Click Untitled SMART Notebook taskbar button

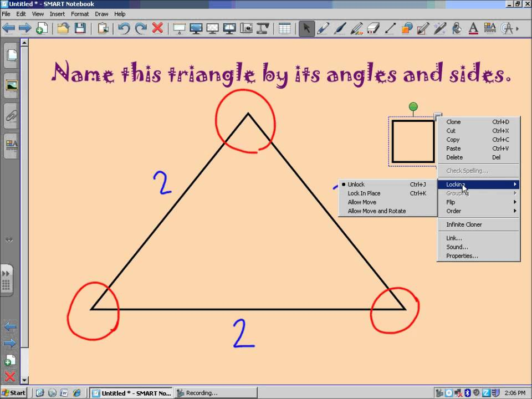[131, 392]
